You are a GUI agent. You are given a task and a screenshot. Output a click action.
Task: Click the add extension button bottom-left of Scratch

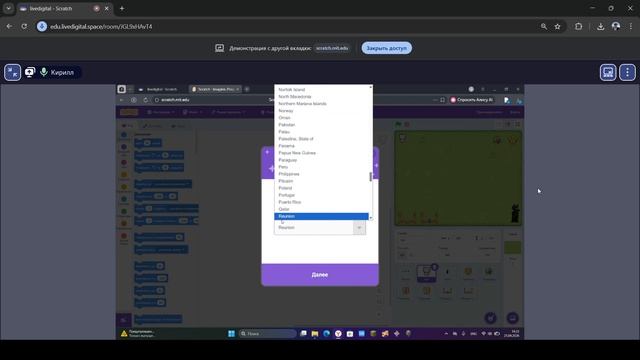pos(124,320)
